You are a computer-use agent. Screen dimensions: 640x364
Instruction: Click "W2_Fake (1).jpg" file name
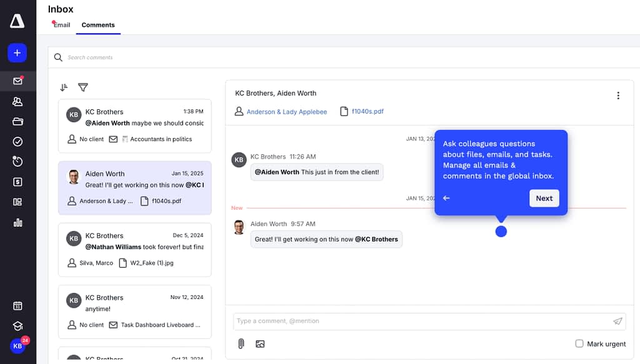(152, 263)
